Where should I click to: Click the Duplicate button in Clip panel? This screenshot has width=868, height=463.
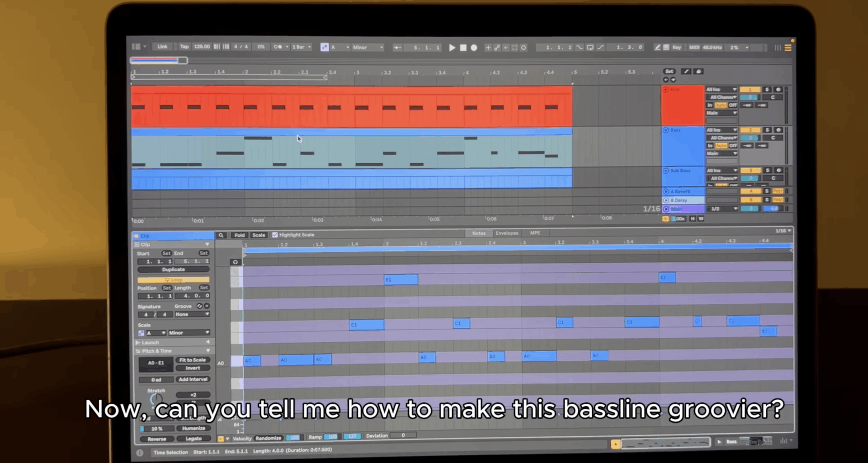click(x=174, y=269)
